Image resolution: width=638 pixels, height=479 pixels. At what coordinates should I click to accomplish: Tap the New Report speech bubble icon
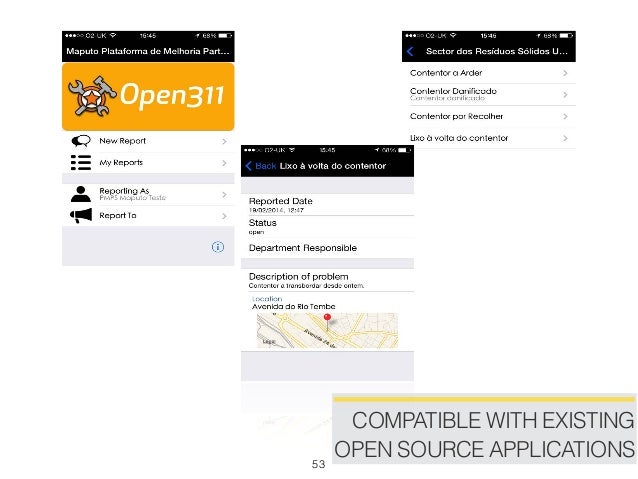pos(81,141)
